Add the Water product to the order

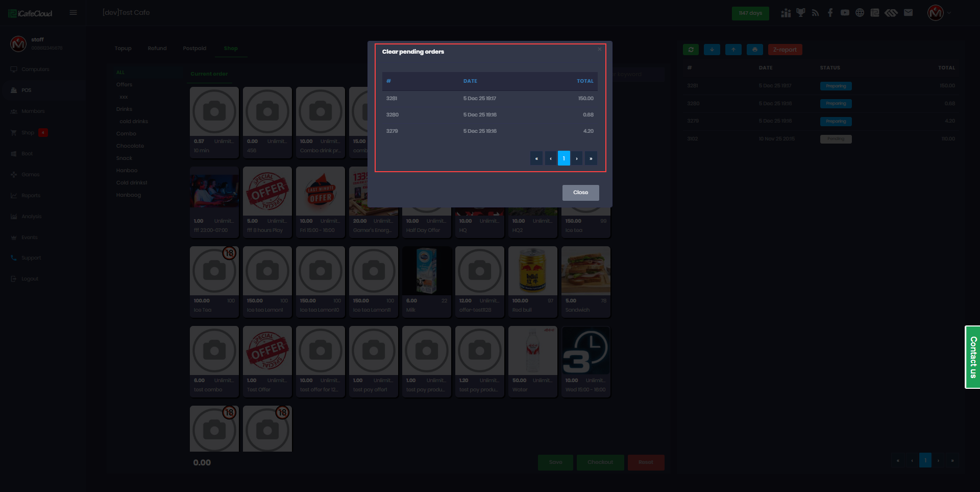(x=533, y=361)
